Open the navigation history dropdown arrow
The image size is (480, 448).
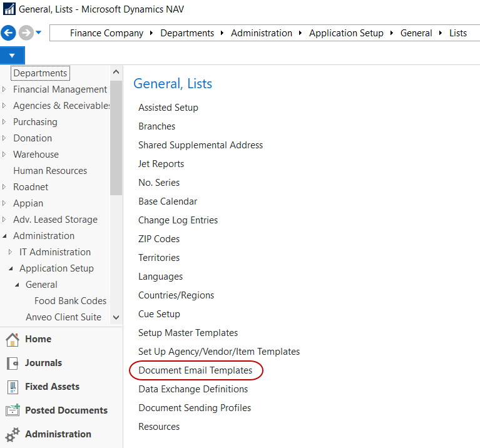point(39,33)
